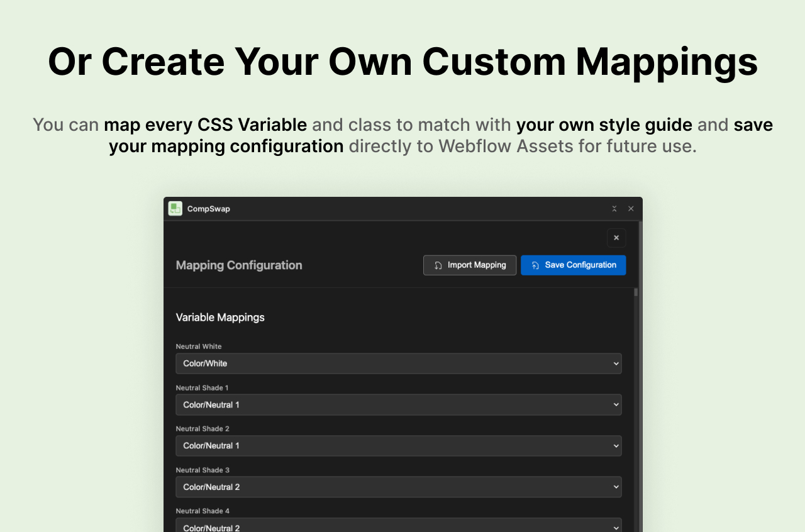
Task: Open the Neutral Shade 2 dropdown
Action: pyautogui.click(x=399, y=446)
